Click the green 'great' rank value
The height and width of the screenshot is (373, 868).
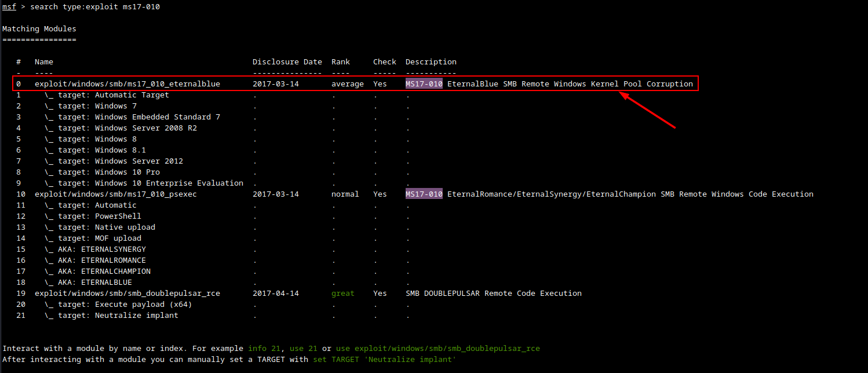342,294
